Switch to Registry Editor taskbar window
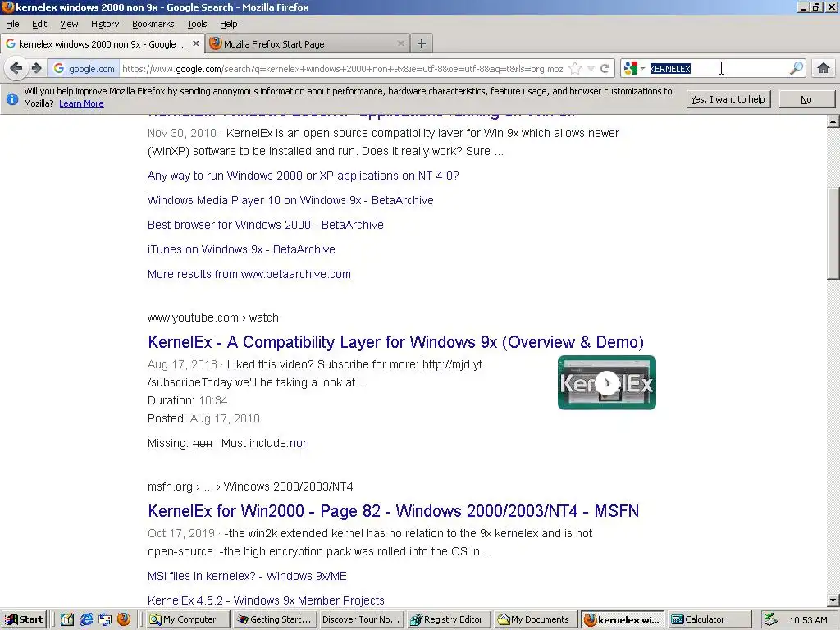Screen dimensions: 840x630 click(x=449, y=619)
